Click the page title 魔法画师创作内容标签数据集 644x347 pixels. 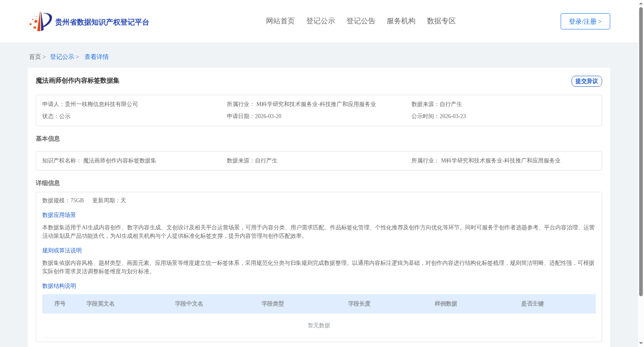(77, 81)
